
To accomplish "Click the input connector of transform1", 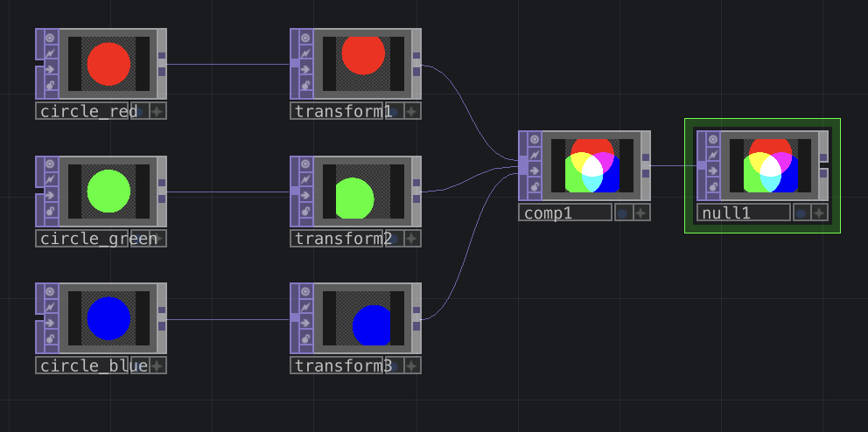I will (295, 64).
